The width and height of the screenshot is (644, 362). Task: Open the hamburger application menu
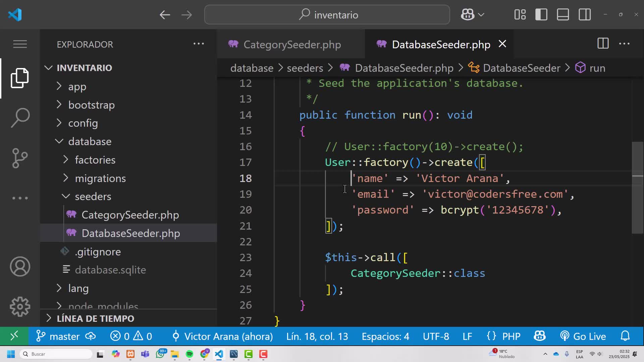(20, 44)
